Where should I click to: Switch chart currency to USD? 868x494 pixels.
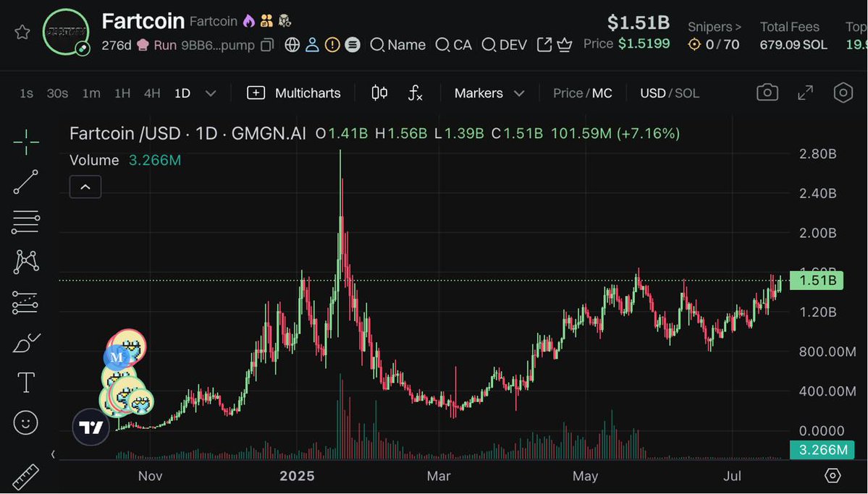(x=653, y=93)
